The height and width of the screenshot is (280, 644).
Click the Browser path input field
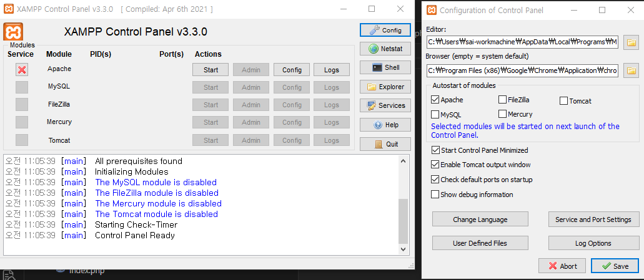pyautogui.click(x=522, y=70)
